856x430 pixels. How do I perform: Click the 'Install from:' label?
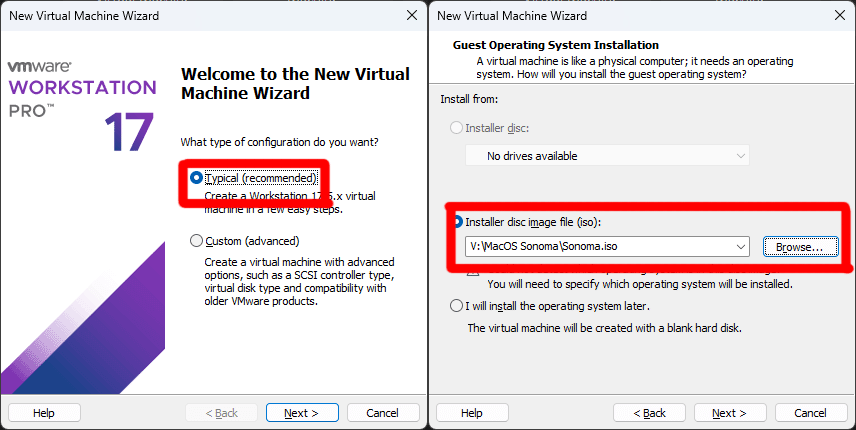coord(469,99)
